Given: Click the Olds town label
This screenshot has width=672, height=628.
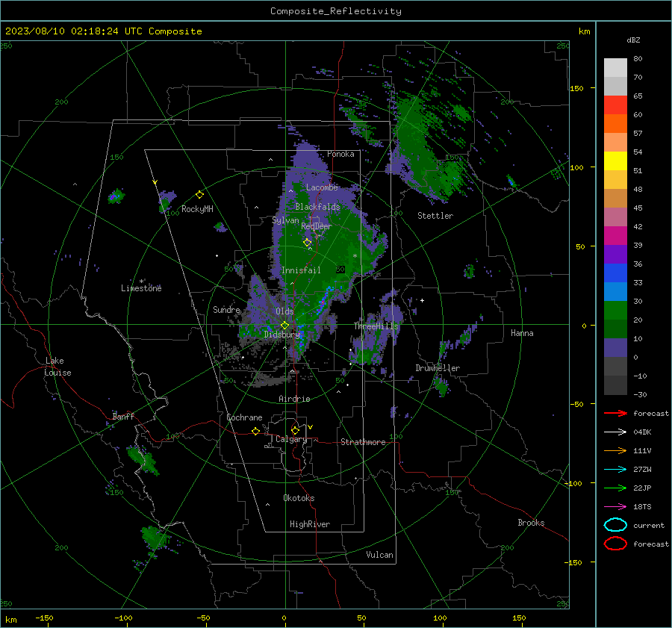Looking at the screenshot, I should coord(284,311).
